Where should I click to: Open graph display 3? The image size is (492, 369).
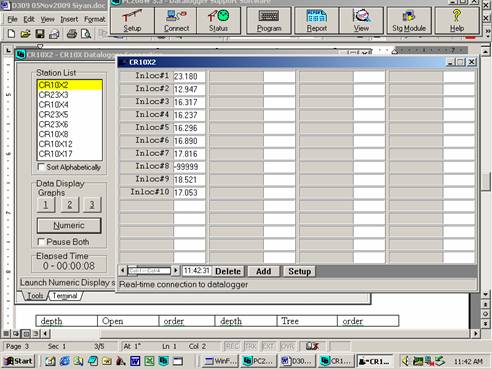coord(92,204)
